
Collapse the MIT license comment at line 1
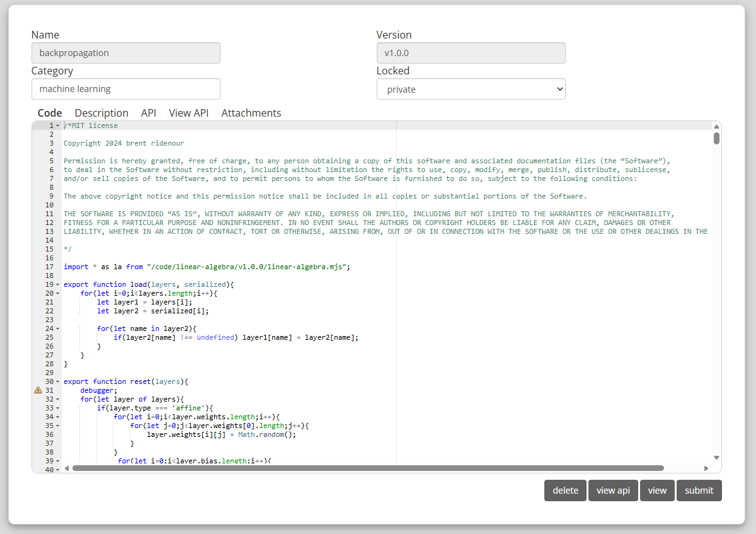(58, 126)
